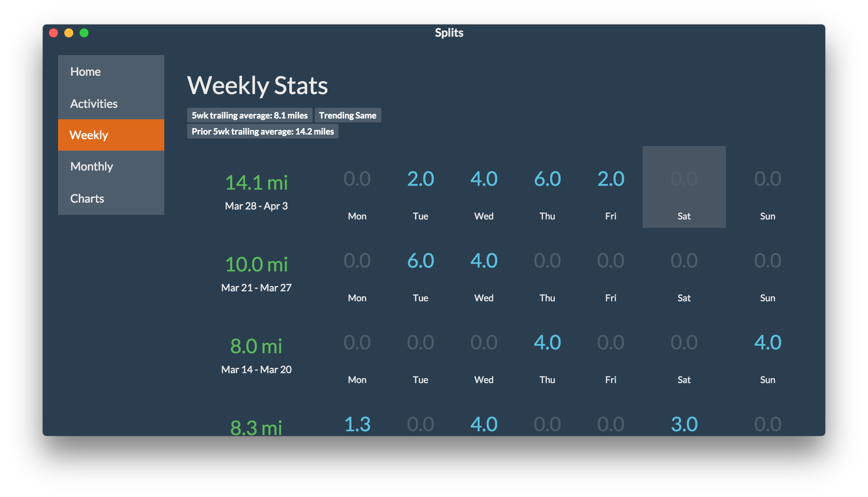Click the 5wk trailing average badge
This screenshot has width=868, height=497.
pos(249,115)
